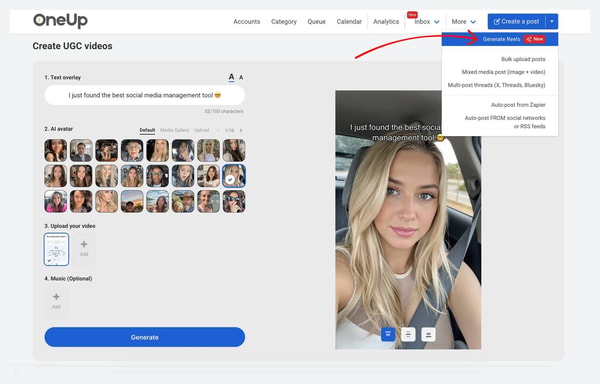This screenshot has width=600, height=384.
Task: Click the blue Generate button
Action: point(145,337)
